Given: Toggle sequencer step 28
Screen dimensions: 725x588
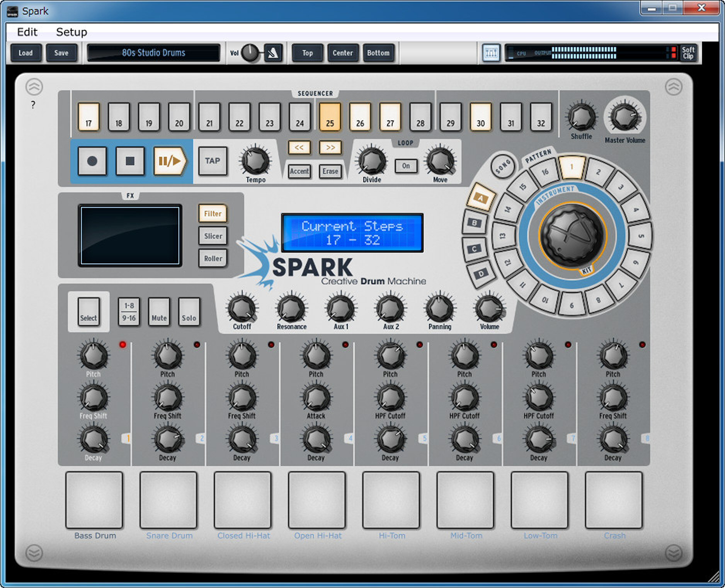Looking at the screenshot, I should (420, 117).
